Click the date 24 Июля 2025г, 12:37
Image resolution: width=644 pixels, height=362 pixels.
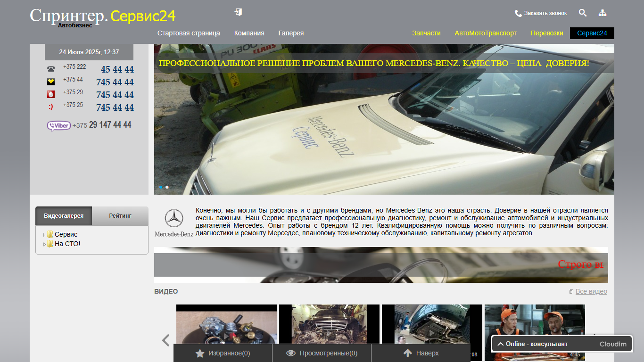point(89,52)
